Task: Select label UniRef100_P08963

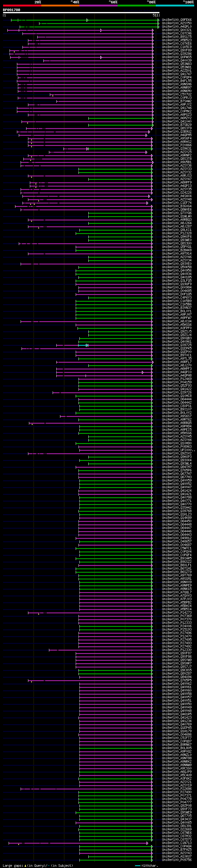Action: pos(177,447)
